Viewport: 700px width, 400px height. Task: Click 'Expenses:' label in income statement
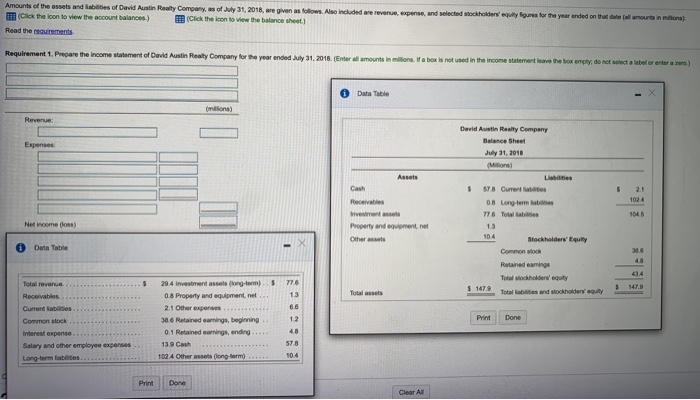coord(40,145)
